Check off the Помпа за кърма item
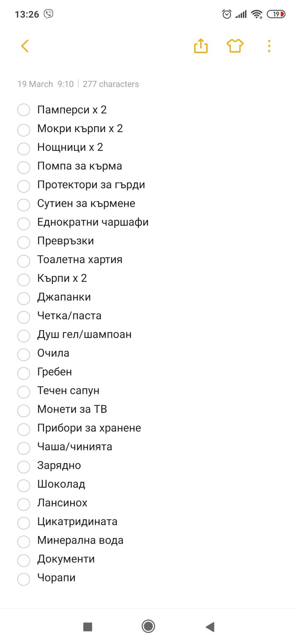This screenshot has height=644, width=297. point(24,167)
